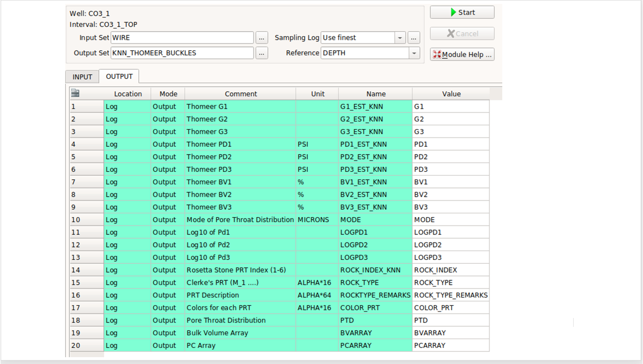Browse for Input Set with ellipsis button
Viewport: 643px width, 364px height.
(x=261, y=38)
